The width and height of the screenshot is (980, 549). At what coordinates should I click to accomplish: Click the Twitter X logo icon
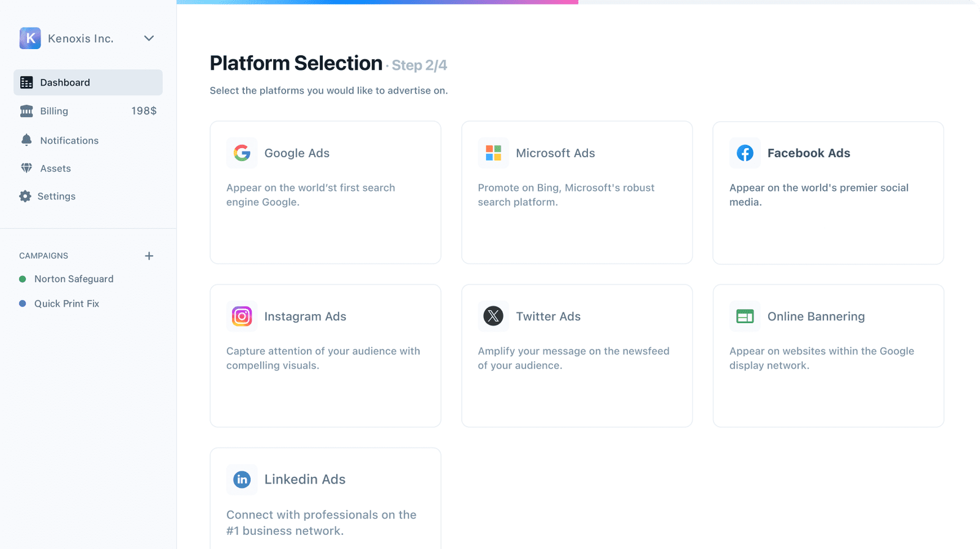click(493, 316)
